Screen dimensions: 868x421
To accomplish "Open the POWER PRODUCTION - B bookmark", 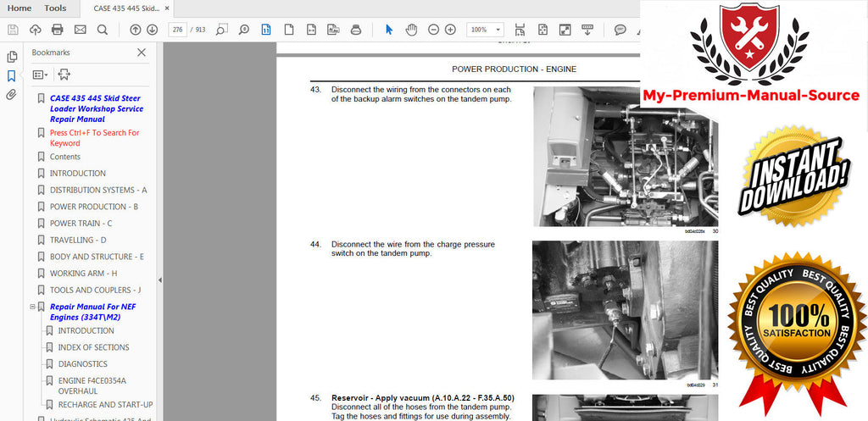I will [x=94, y=207].
